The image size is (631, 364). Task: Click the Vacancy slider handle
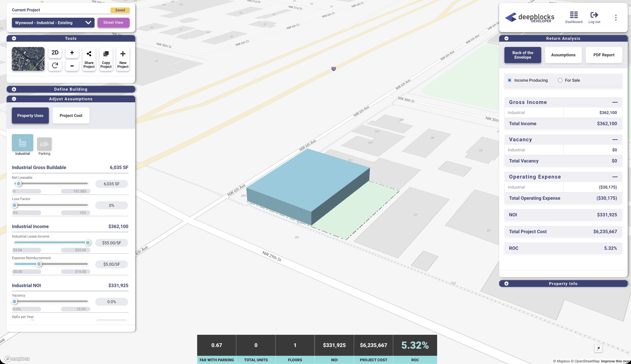(x=14, y=302)
